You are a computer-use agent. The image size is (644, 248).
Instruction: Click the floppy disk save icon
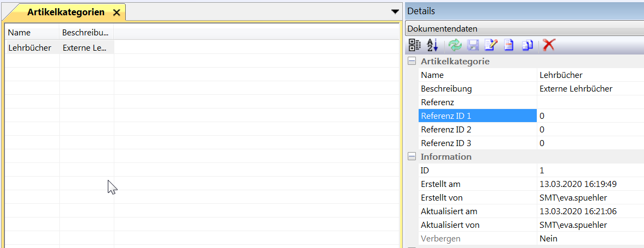coord(473,45)
